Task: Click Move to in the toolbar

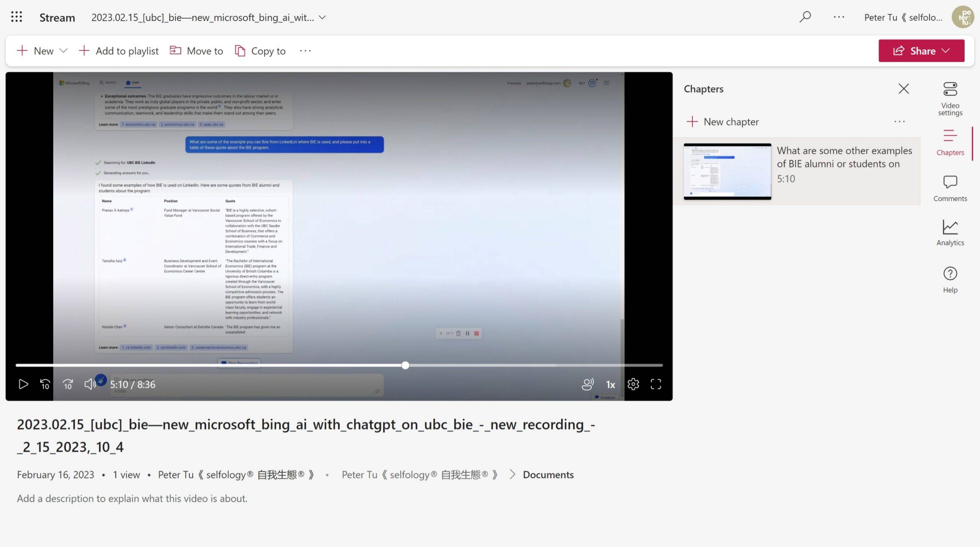Action: point(196,50)
